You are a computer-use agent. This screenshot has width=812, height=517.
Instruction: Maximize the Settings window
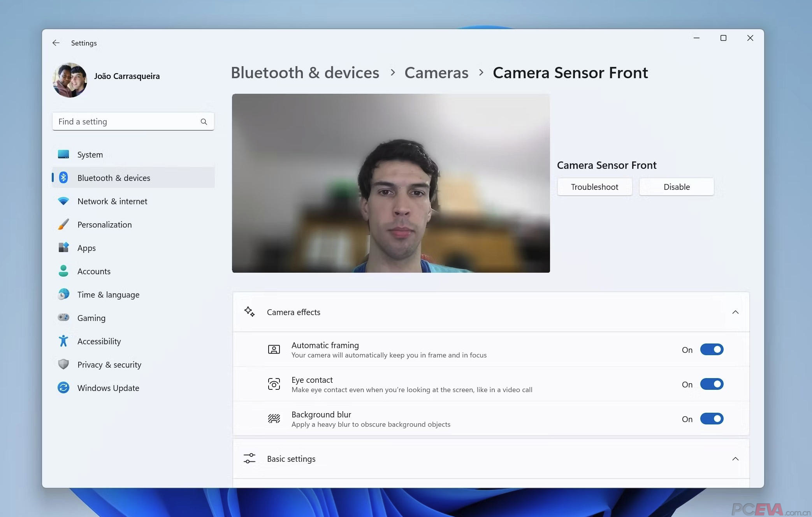click(723, 38)
